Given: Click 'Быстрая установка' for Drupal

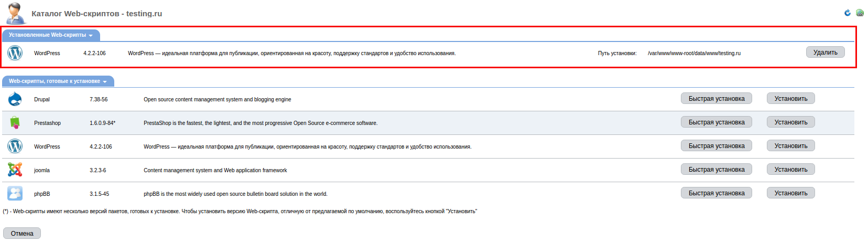Looking at the screenshot, I should pos(717,98).
